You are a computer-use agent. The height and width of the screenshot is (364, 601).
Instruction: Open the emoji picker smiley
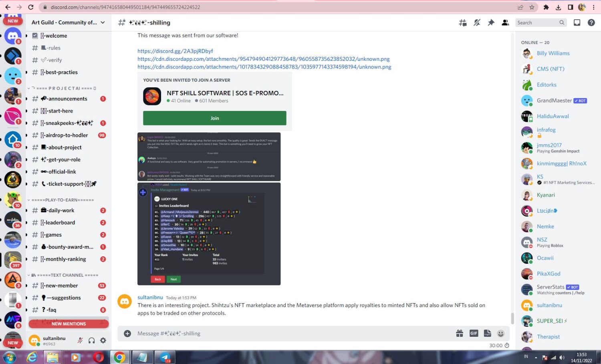click(x=500, y=333)
